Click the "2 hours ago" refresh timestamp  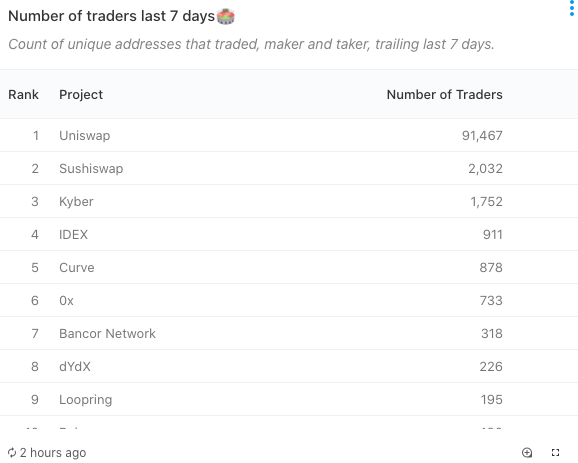coord(53,453)
